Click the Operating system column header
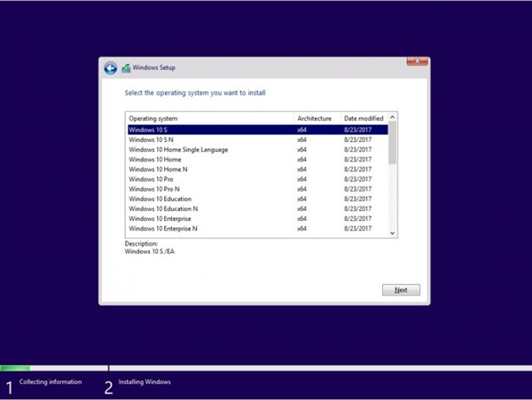The image size is (532, 400). [x=209, y=118]
